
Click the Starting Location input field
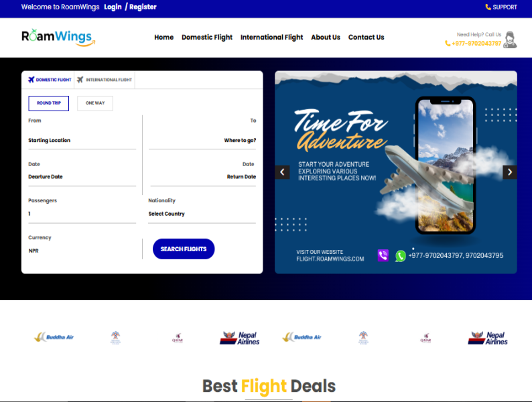[x=82, y=141]
